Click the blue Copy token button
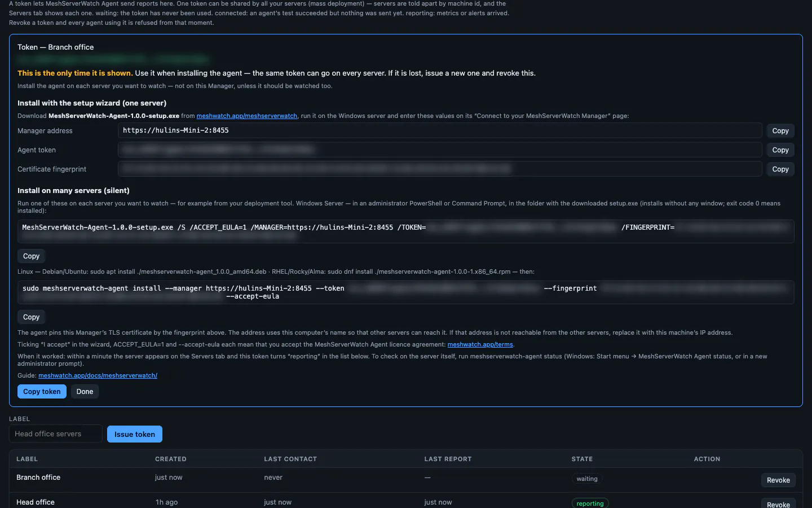 [42, 392]
